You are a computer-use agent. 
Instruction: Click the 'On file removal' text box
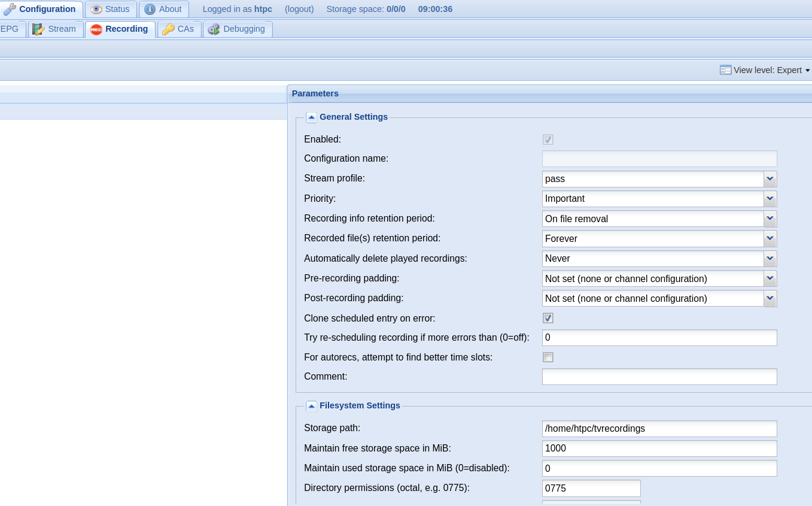(x=653, y=219)
